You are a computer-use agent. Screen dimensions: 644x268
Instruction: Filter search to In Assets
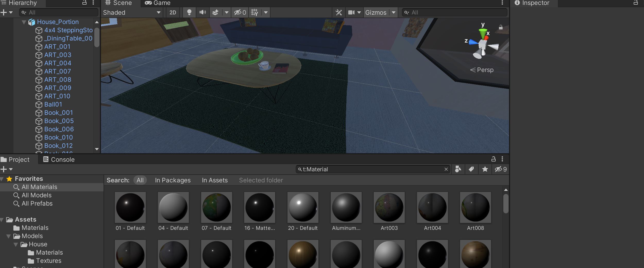click(x=215, y=180)
